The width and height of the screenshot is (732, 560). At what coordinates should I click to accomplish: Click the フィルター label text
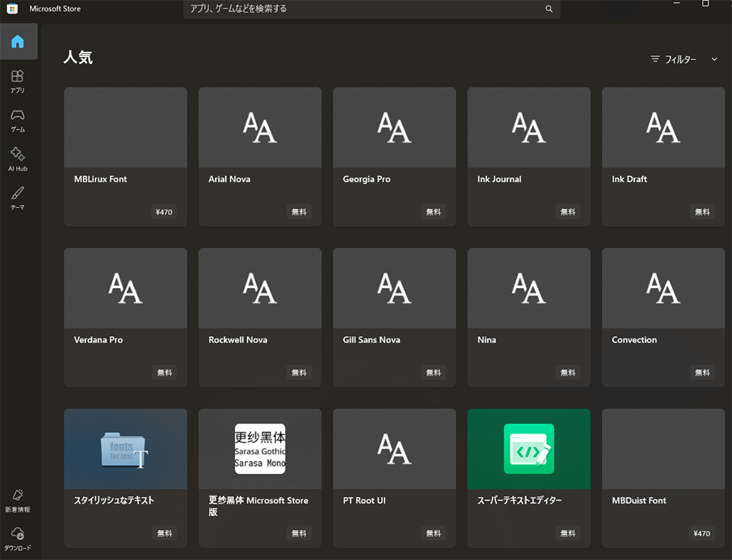[680, 59]
